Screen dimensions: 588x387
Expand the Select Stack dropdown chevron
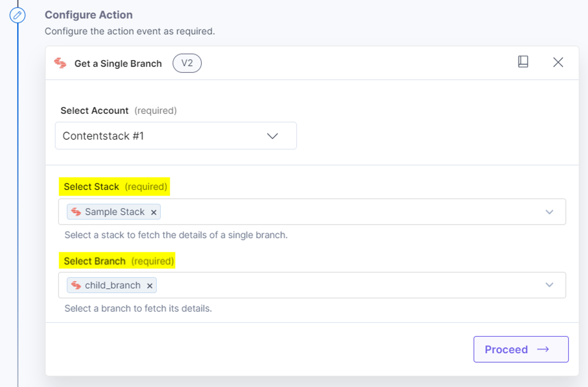click(549, 212)
